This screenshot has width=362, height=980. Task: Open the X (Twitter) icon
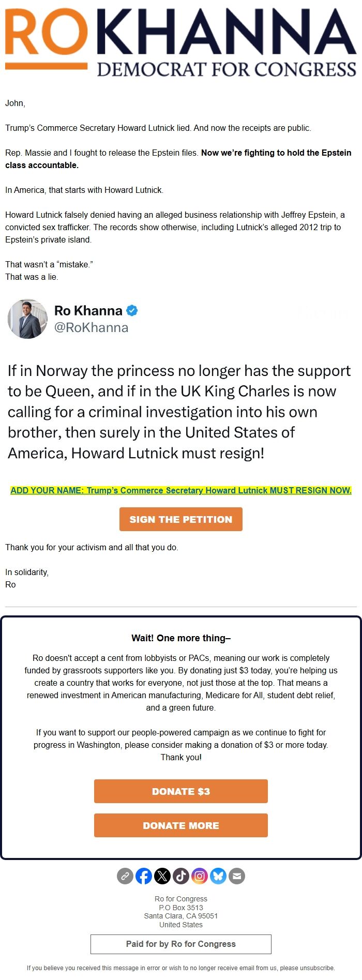[x=162, y=876]
